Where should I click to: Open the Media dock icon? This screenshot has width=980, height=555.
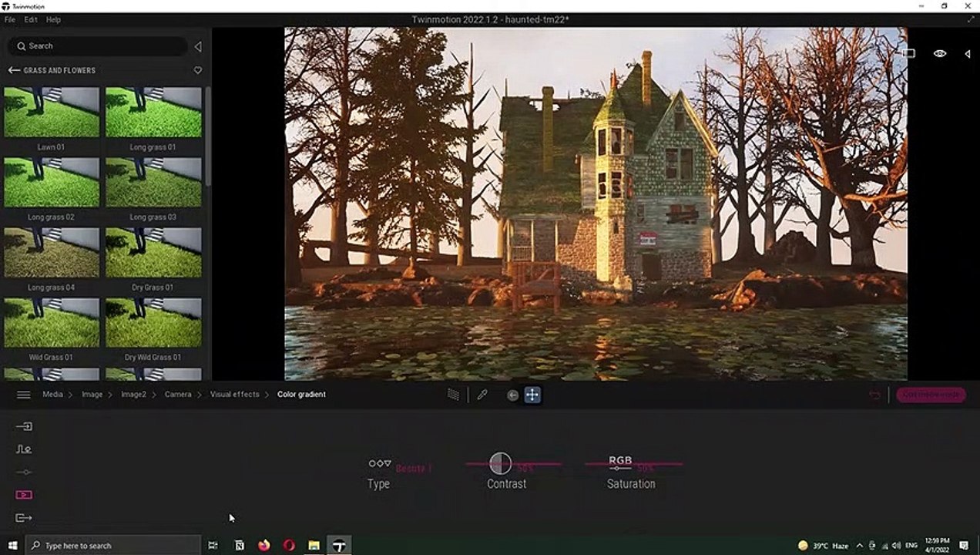click(x=24, y=495)
